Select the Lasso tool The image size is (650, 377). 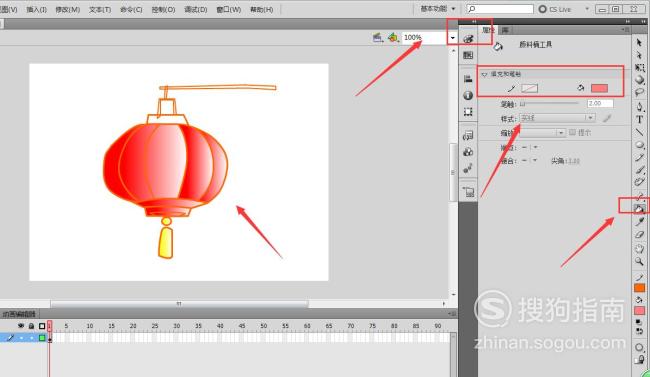(x=639, y=92)
